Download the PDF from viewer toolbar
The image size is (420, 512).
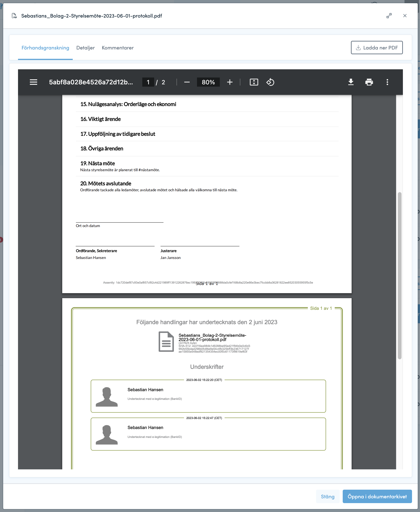tap(351, 82)
